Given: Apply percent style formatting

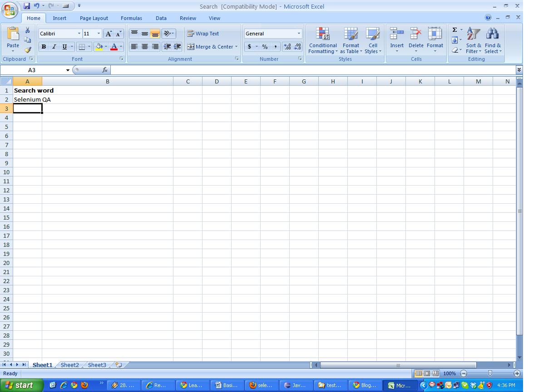Looking at the screenshot, I should pyautogui.click(x=265, y=47).
